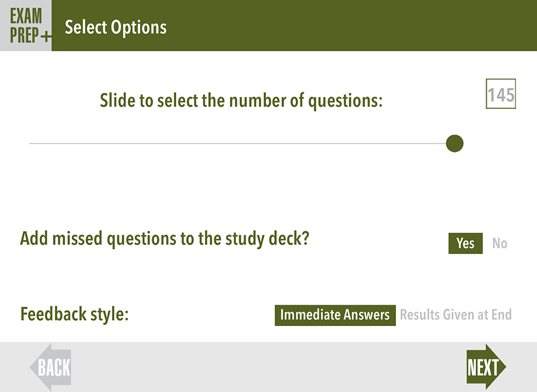Enable Immediate Answers feedback style
Viewport: 537px width, 392px height.
click(x=335, y=315)
